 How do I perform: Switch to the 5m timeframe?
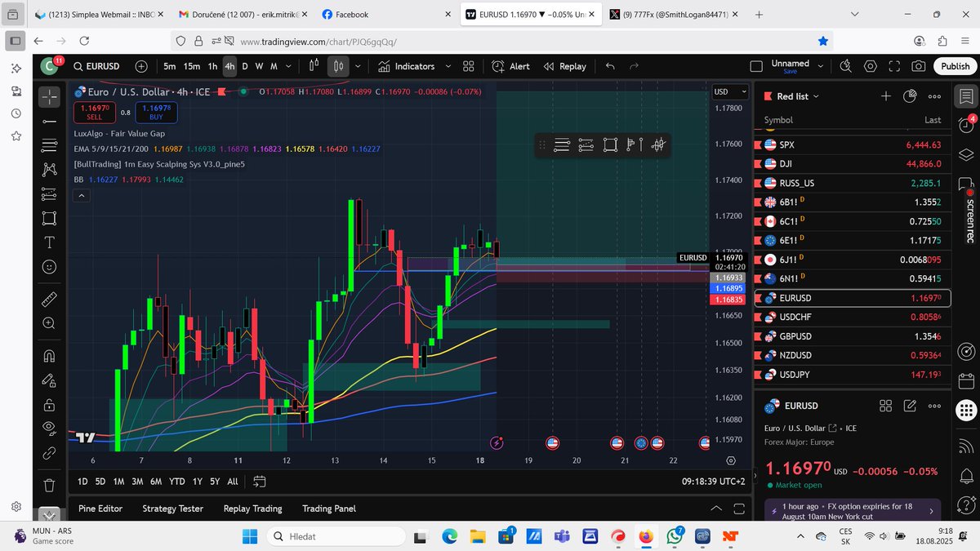click(169, 66)
